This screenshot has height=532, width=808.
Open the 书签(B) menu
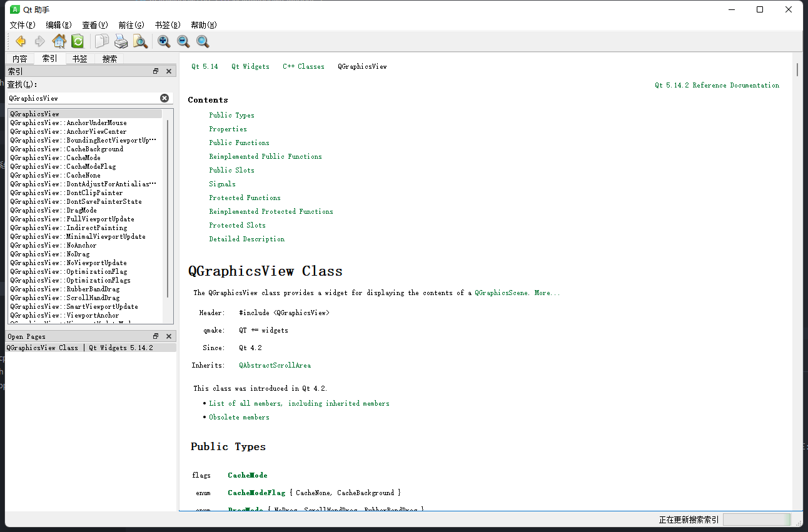tap(168, 25)
